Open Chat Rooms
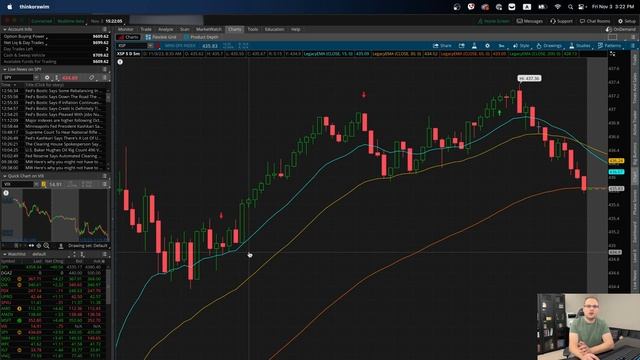This screenshot has height=360, width=640. pos(595,21)
